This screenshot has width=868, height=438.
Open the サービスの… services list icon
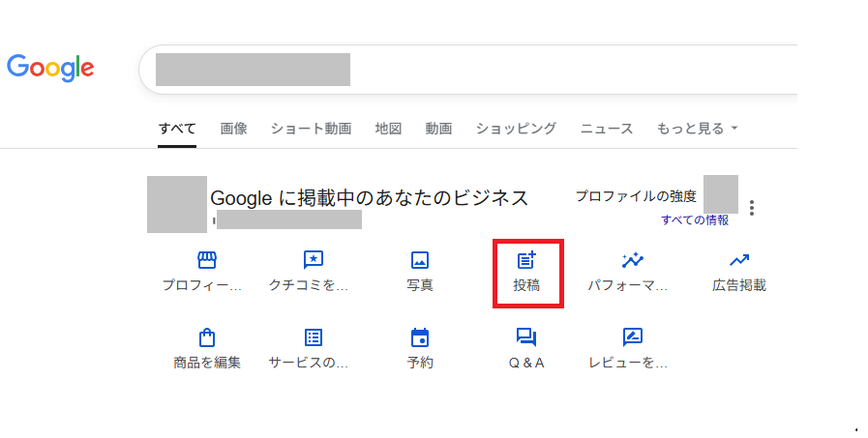pyautogui.click(x=314, y=337)
